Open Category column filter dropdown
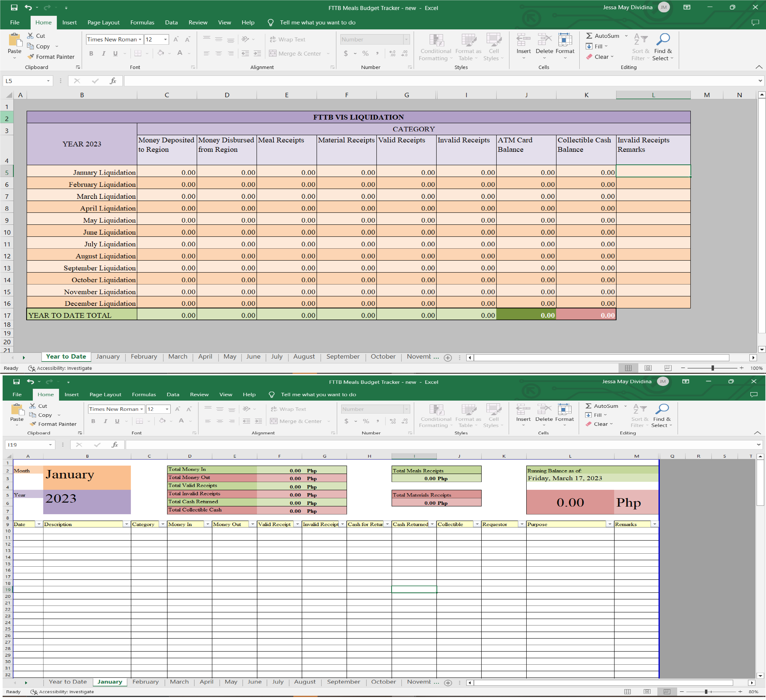Viewport: 766px width, 700px height. [x=163, y=524]
